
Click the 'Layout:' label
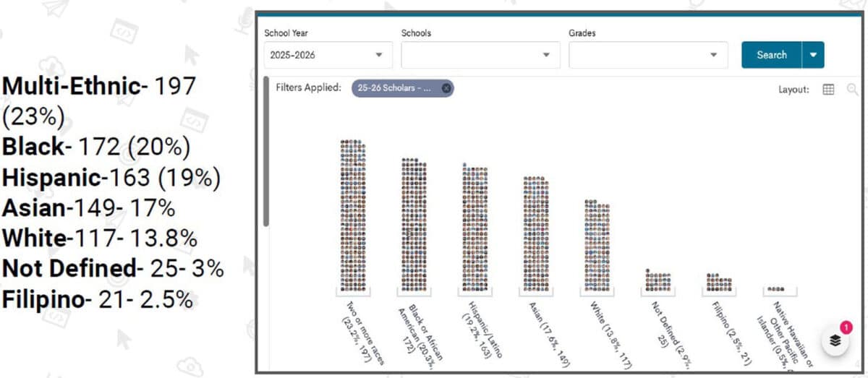pos(793,90)
